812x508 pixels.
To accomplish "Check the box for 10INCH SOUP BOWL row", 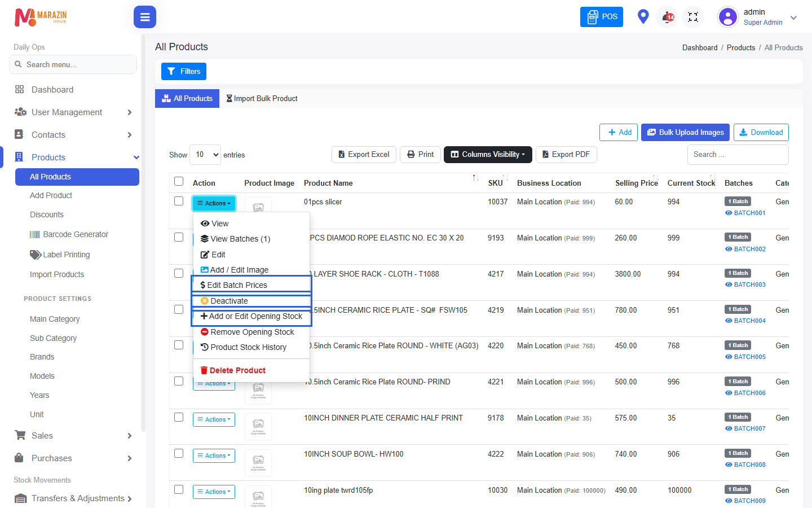I will coord(179,453).
